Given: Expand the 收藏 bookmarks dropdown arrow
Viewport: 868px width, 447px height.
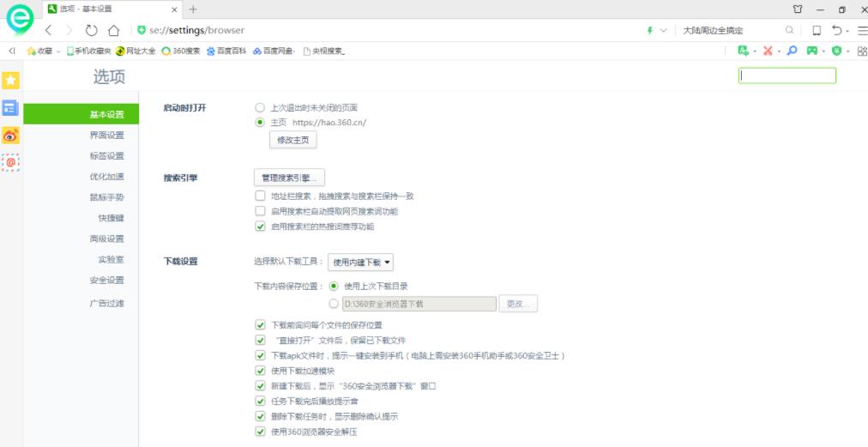Looking at the screenshot, I should tap(58, 51).
